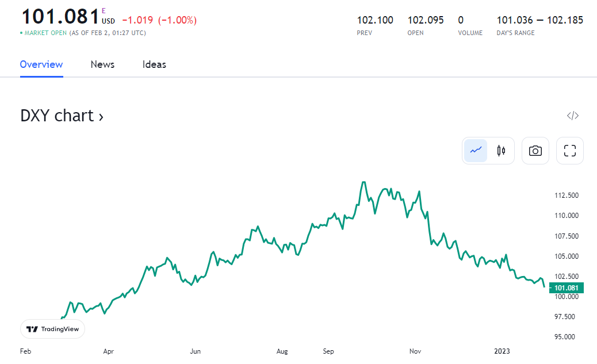
Task: Click the 112.500 price scale label
Action: coord(567,196)
